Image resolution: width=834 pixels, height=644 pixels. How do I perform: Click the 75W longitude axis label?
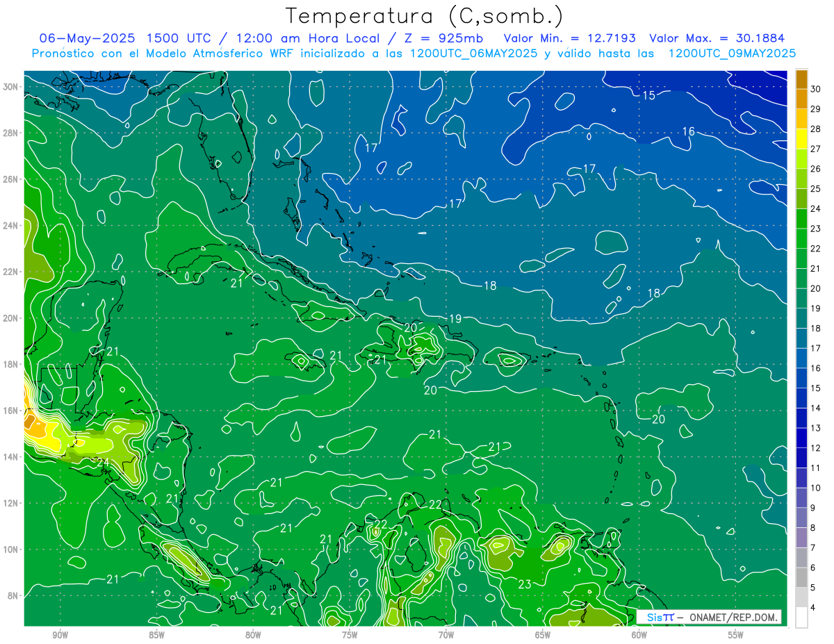pos(350,635)
